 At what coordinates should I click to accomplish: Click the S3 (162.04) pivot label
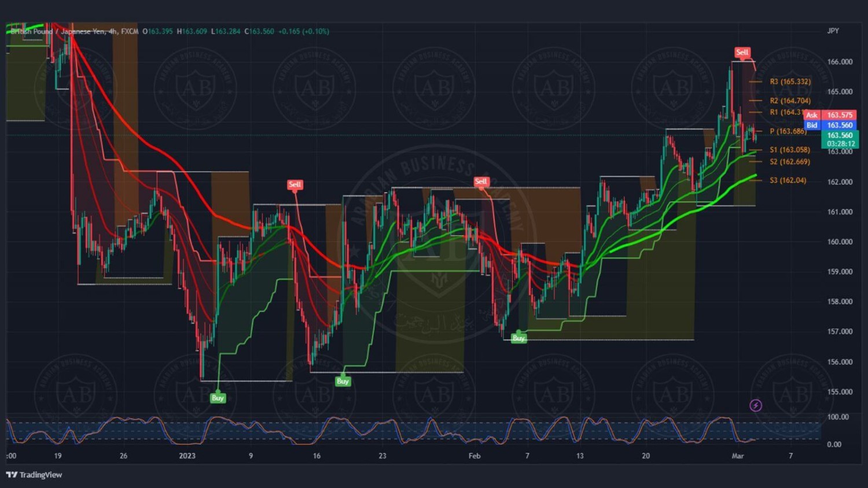click(788, 180)
